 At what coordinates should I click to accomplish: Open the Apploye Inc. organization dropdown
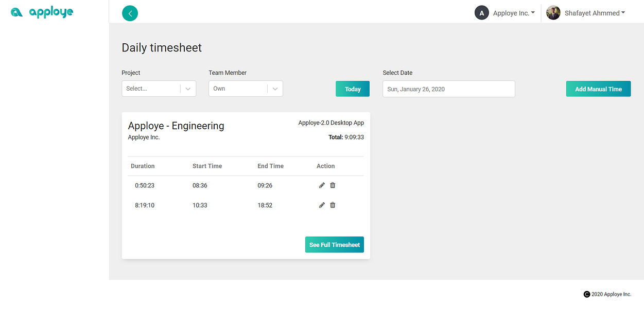tap(514, 13)
